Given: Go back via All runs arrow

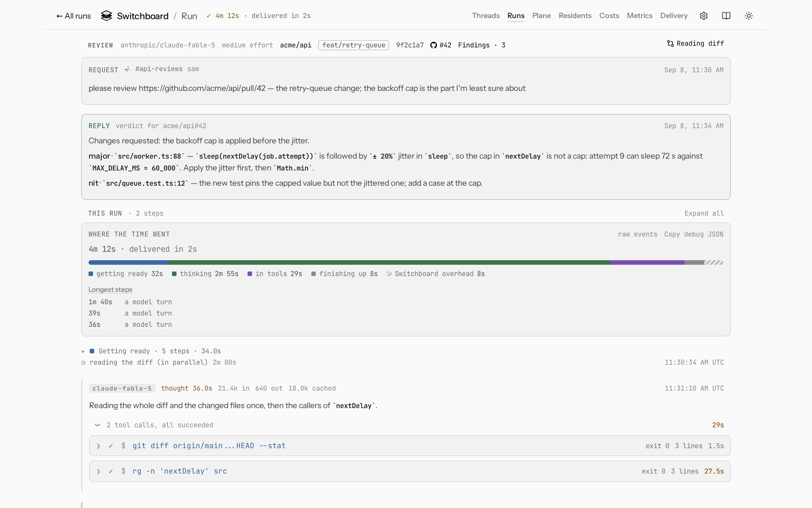Looking at the screenshot, I should tap(74, 16).
